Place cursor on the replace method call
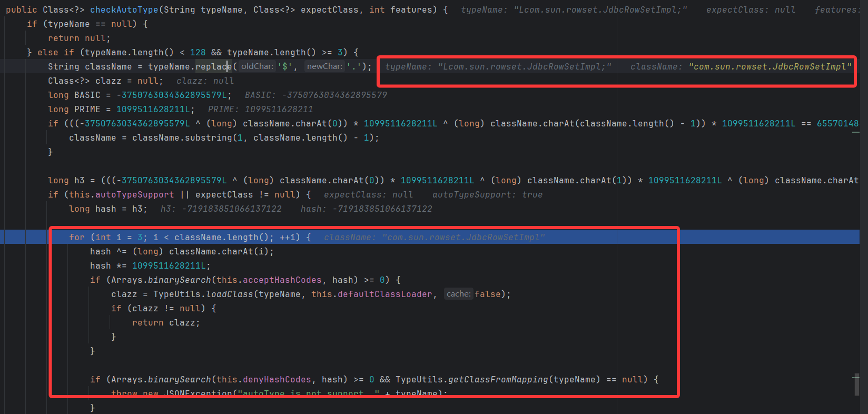868x414 pixels. [x=213, y=67]
